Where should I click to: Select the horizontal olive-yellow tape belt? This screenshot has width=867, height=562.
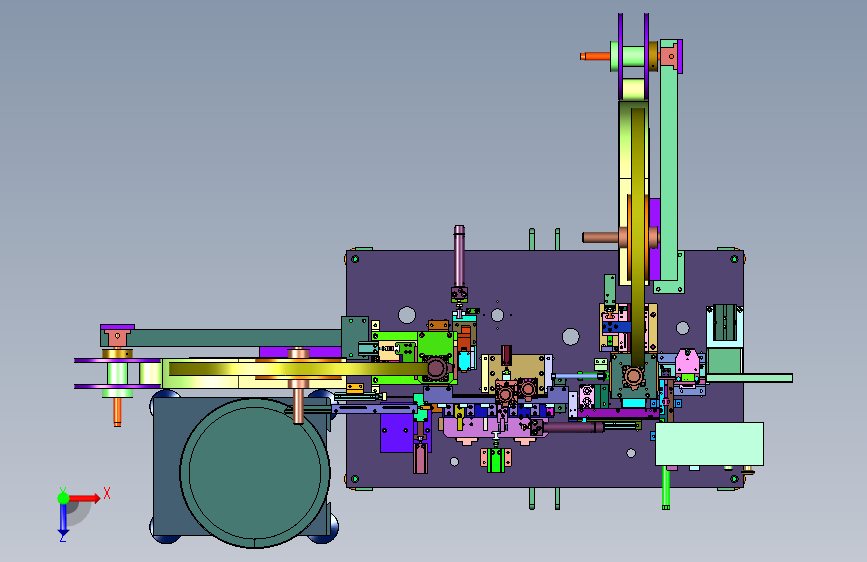click(299, 369)
